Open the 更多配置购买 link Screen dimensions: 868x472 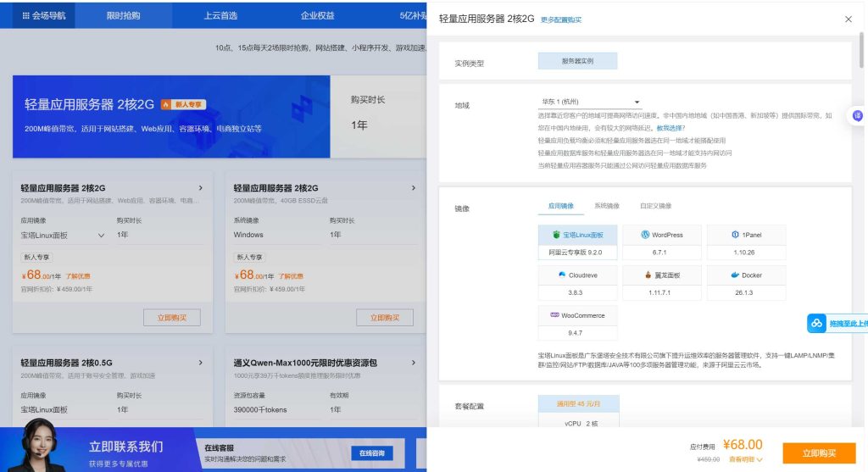pyautogui.click(x=561, y=19)
